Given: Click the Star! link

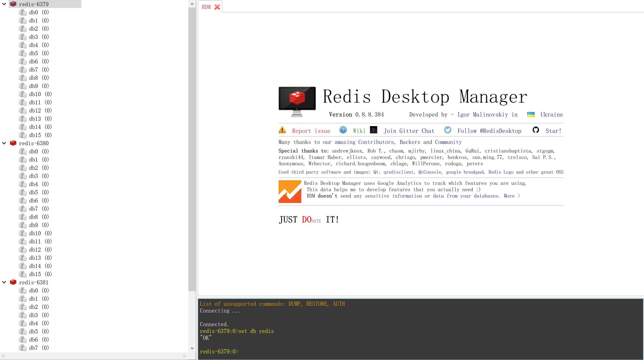Looking at the screenshot, I should click(x=553, y=131).
